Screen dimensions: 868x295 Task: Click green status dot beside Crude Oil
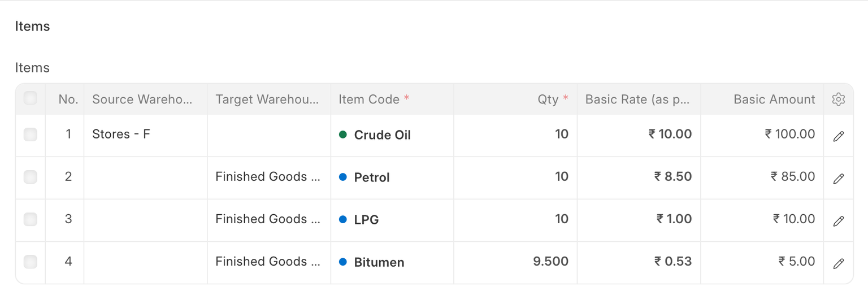(342, 135)
